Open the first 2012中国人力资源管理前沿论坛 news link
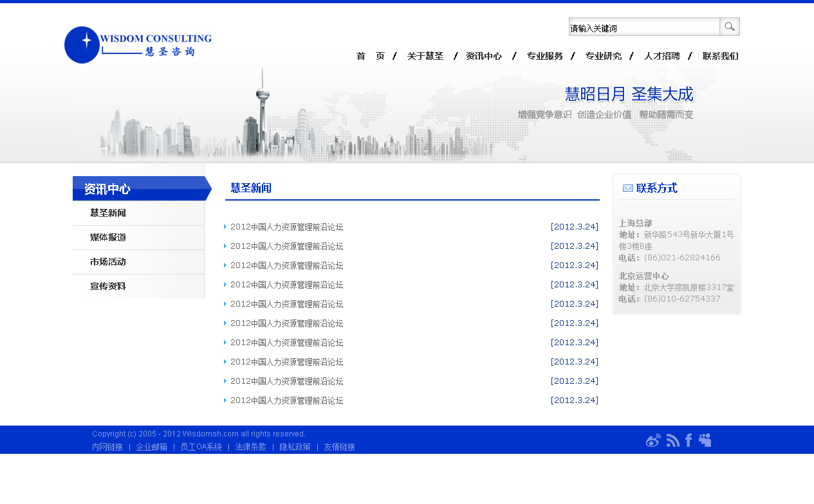 [x=286, y=227]
